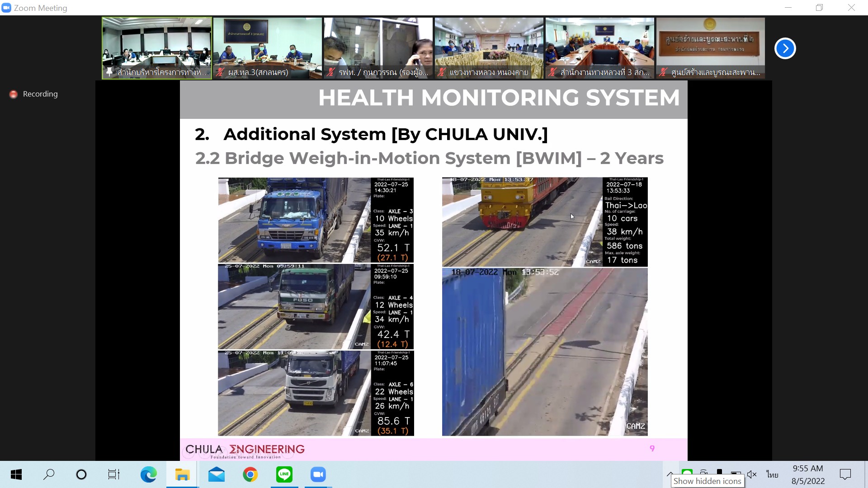This screenshot has width=868, height=488.
Task: Open Zoom from the taskbar
Action: (318, 474)
